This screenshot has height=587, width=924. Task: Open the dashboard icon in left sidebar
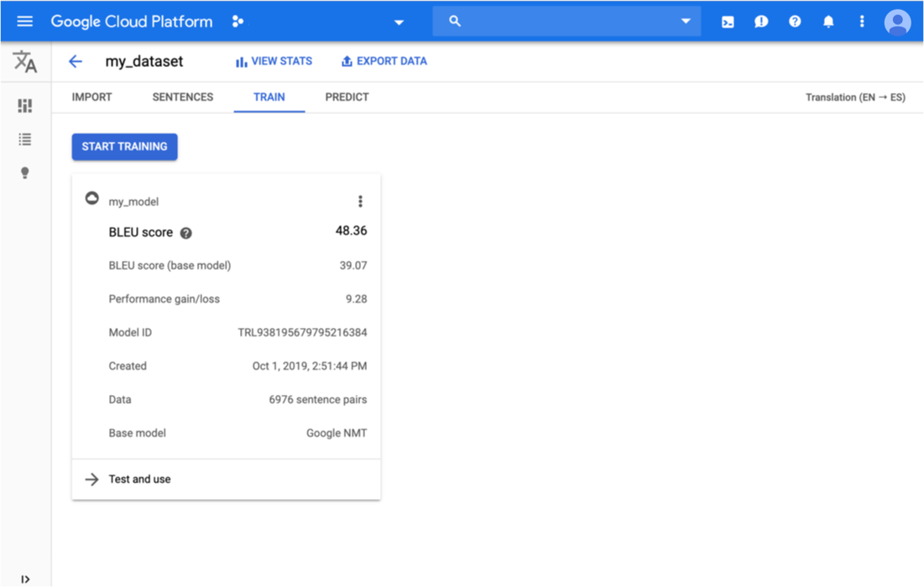click(x=25, y=106)
